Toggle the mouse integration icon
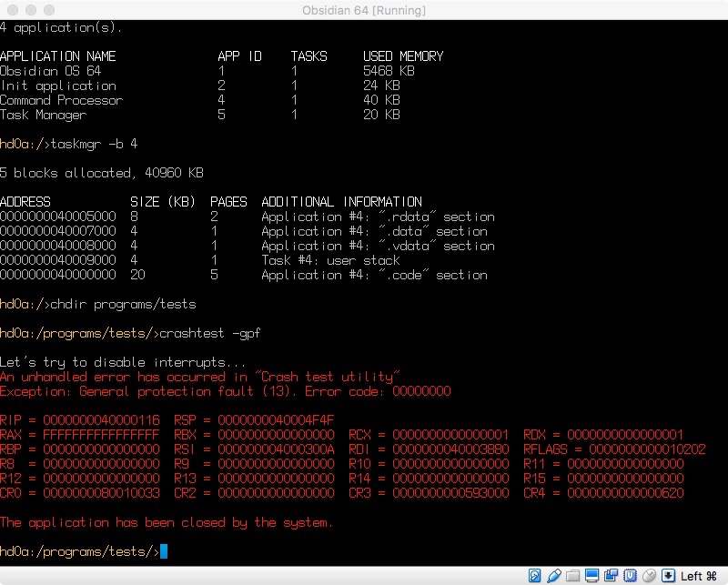 tap(649, 576)
